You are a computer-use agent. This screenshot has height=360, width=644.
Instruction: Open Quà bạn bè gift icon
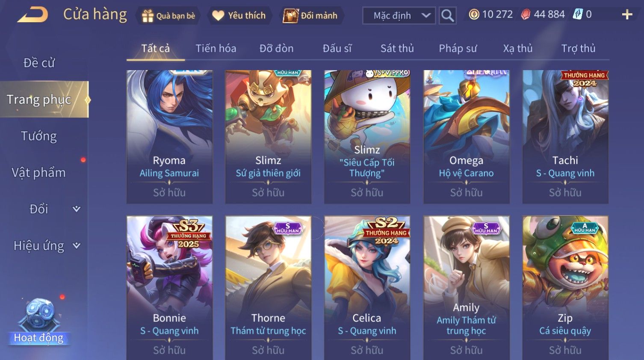148,16
